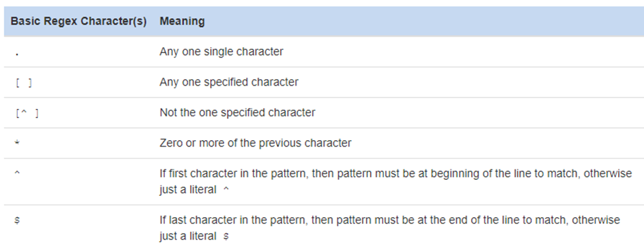Click the '[ ]' bracket regex symbol
Image resolution: width=644 pixels, height=247 pixels.
tap(23, 83)
